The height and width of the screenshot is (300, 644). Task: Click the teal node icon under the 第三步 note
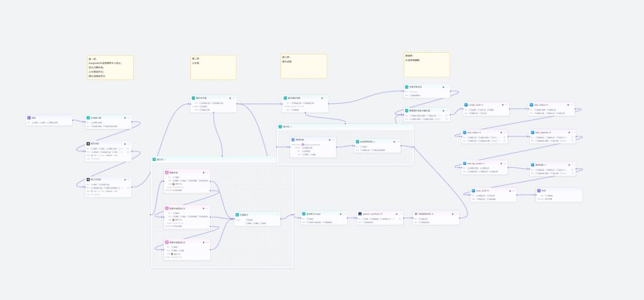(x=286, y=98)
